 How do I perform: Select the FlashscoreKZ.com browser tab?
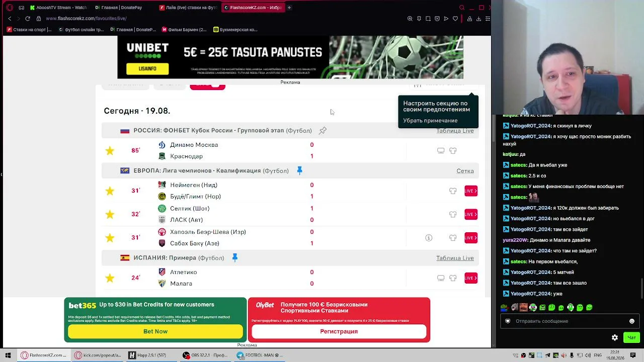click(253, 8)
